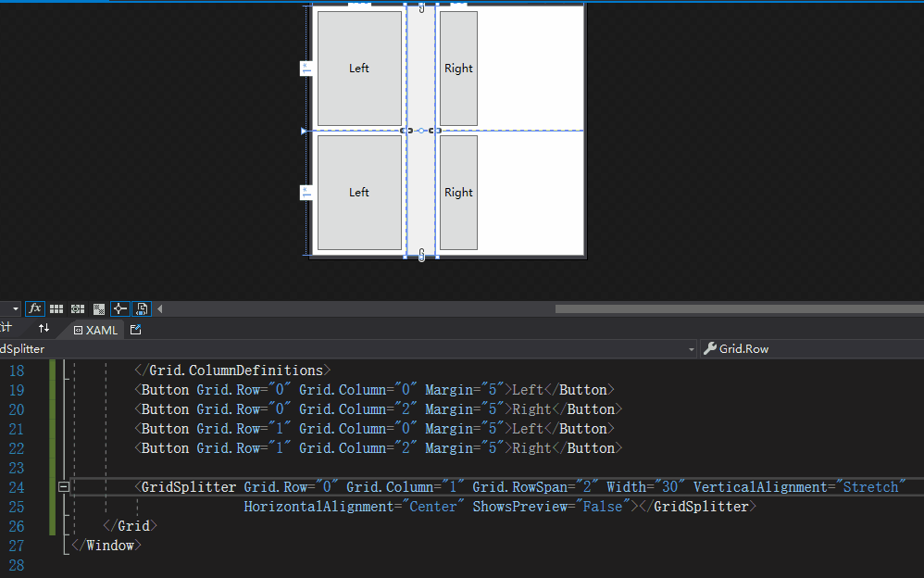Toggle snap to gridlines icon
924x578 pixels.
click(78, 308)
